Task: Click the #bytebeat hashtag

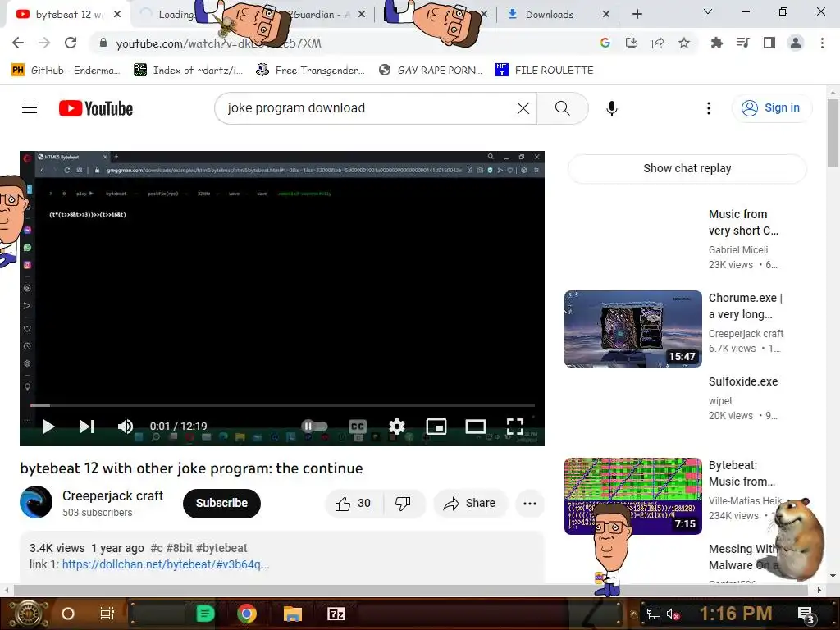Action: pos(221,548)
